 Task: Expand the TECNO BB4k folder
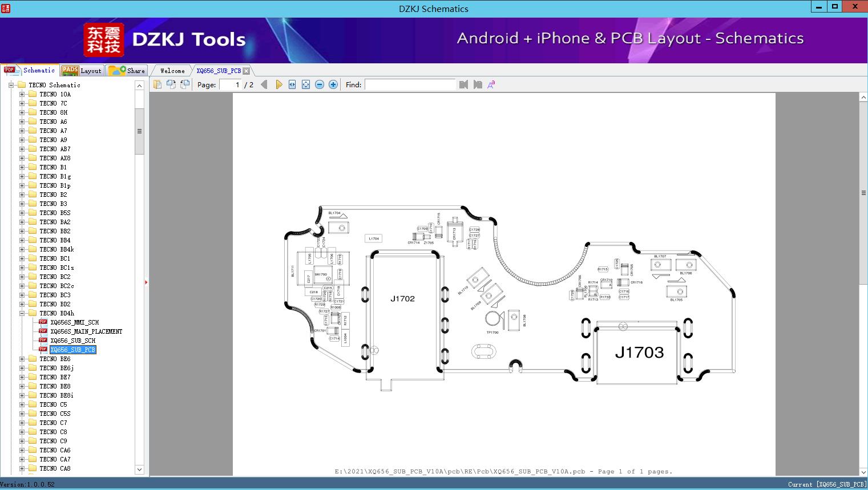[x=22, y=249]
